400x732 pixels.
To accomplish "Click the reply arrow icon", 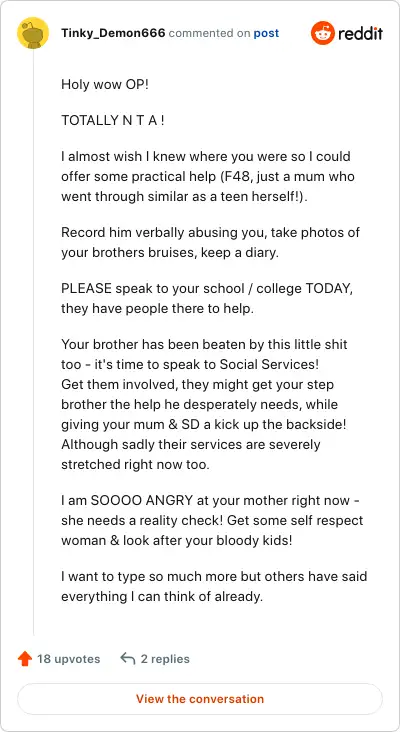I will click(127, 659).
